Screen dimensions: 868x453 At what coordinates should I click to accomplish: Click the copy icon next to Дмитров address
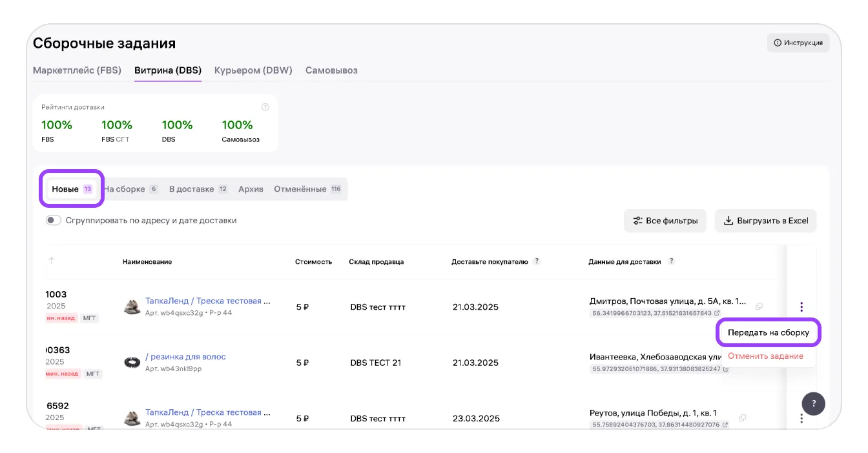[759, 307]
